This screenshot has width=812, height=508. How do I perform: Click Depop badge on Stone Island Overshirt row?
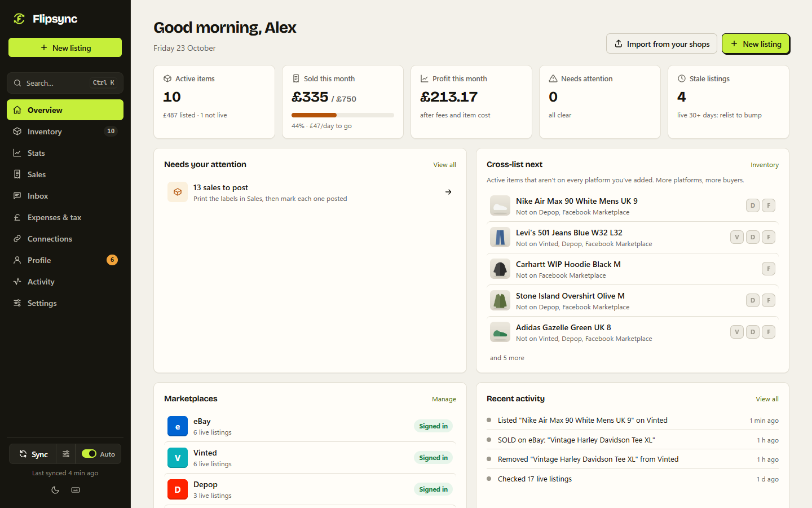point(753,300)
